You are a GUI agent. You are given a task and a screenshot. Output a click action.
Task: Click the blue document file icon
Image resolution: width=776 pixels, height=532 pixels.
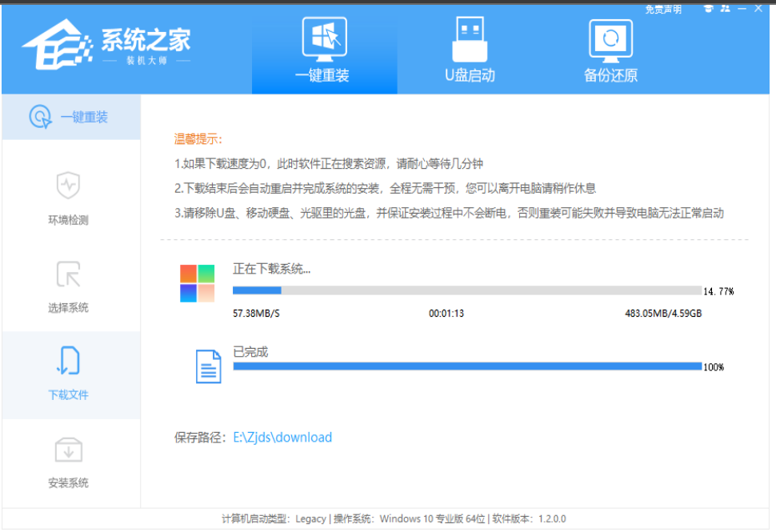pos(208,366)
